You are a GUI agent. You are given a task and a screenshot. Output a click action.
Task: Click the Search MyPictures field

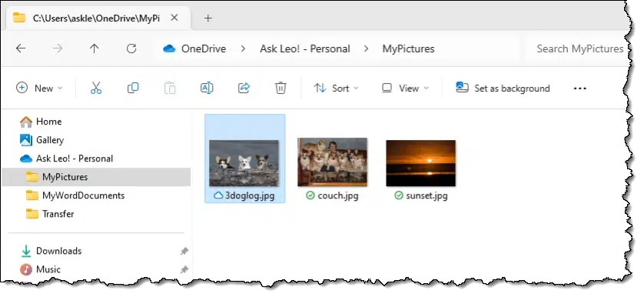point(579,48)
